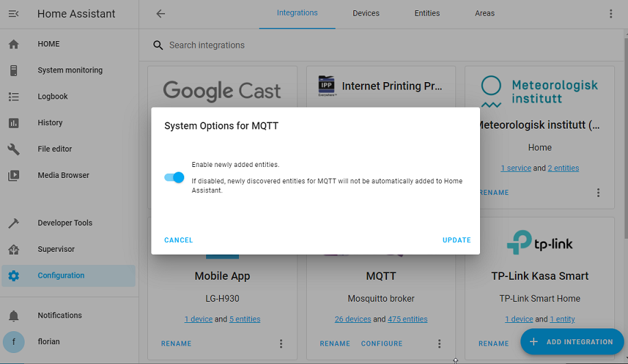Switch to the Devices tab
628x364 pixels.
click(x=366, y=13)
